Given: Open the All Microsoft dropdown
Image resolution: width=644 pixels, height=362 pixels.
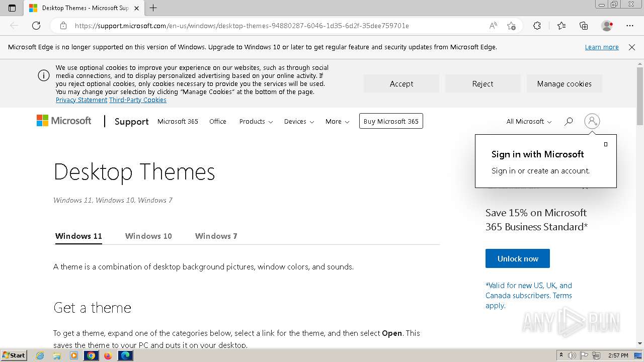Looking at the screenshot, I should [x=529, y=121].
